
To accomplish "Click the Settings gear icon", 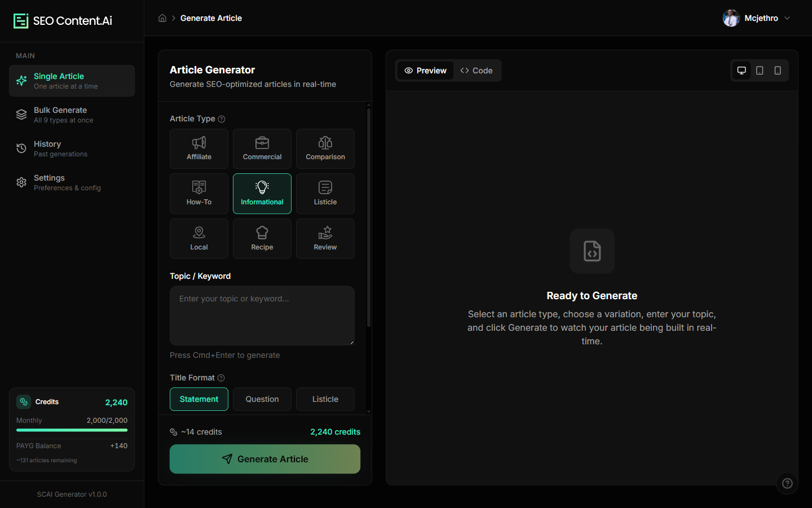I will (x=21, y=182).
